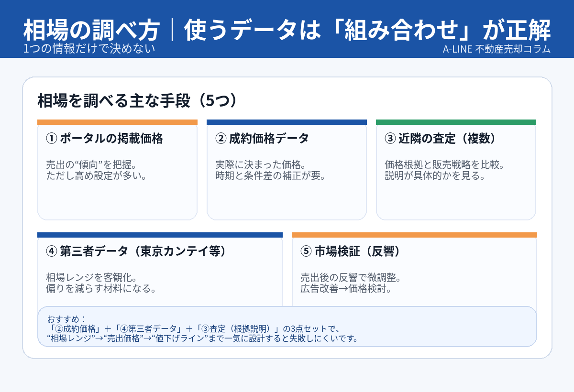Click the "A-LINE 不動産売却コラム" label

point(496,49)
